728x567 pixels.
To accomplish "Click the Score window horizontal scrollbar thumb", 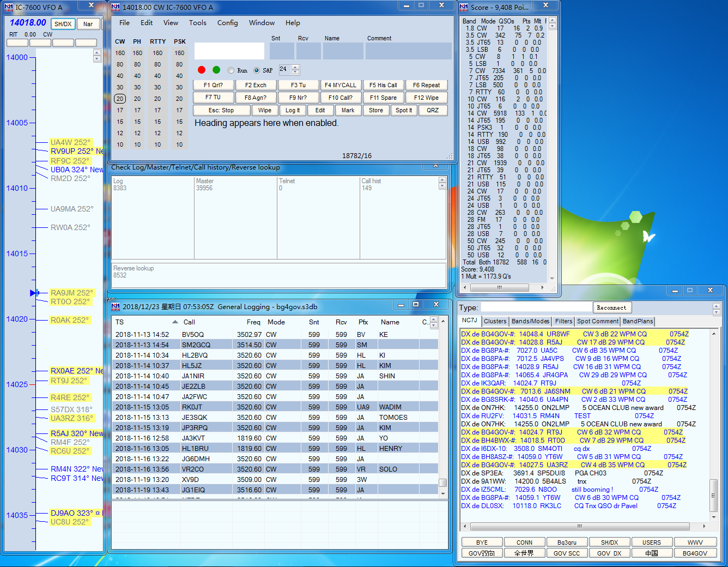I will 500,287.
